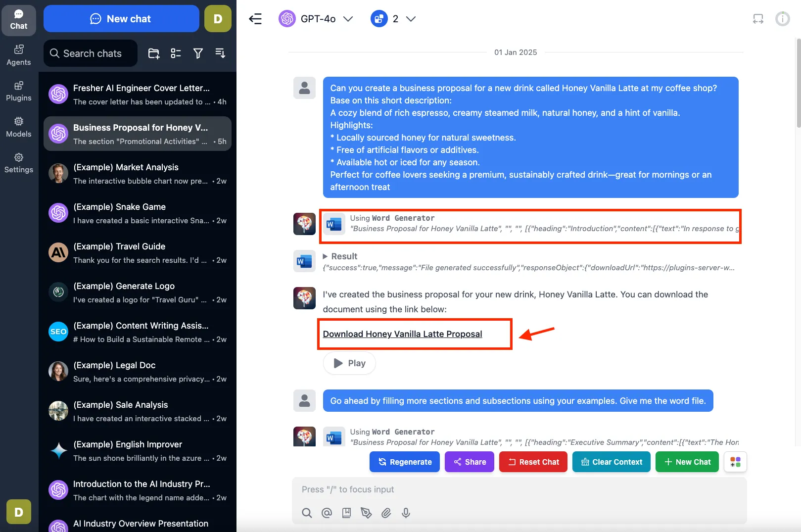Click the Clear Context button
The height and width of the screenshot is (532, 801).
click(x=612, y=462)
